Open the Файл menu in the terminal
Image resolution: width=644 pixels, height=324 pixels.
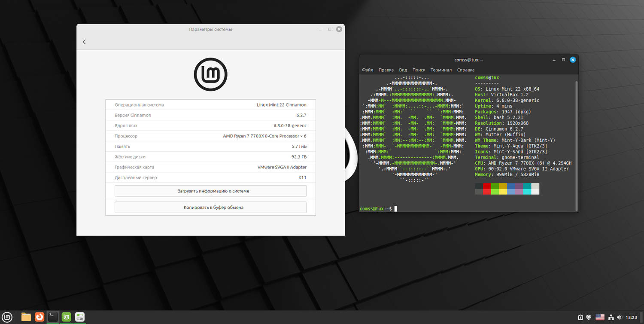pyautogui.click(x=368, y=70)
